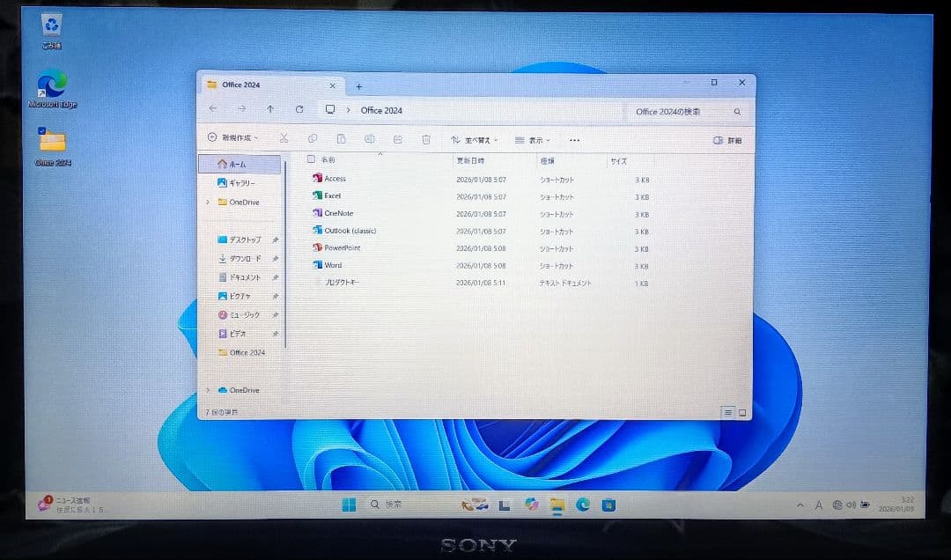Screen dimensions: 951x560
Task: Open the Word shortcut
Action: 329,265
